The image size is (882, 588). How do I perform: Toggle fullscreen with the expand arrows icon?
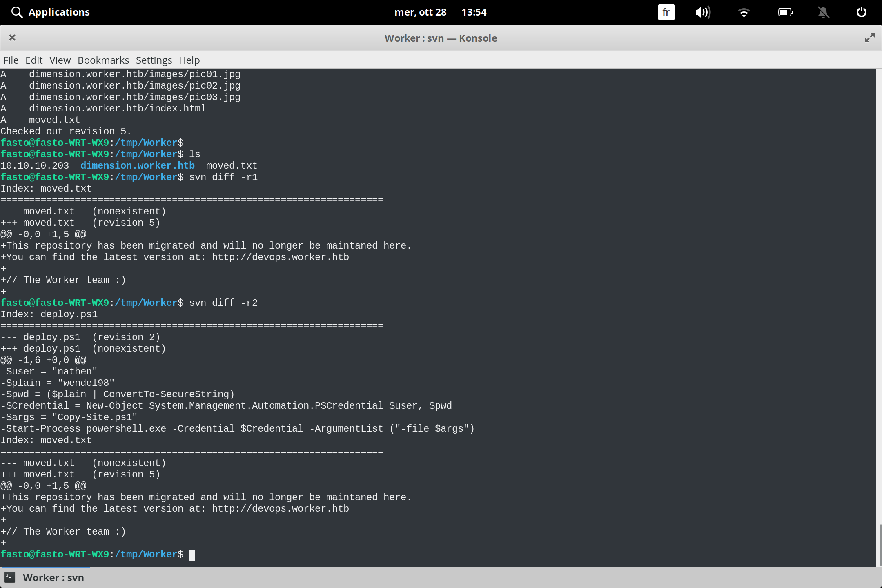[x=869, y=38]
